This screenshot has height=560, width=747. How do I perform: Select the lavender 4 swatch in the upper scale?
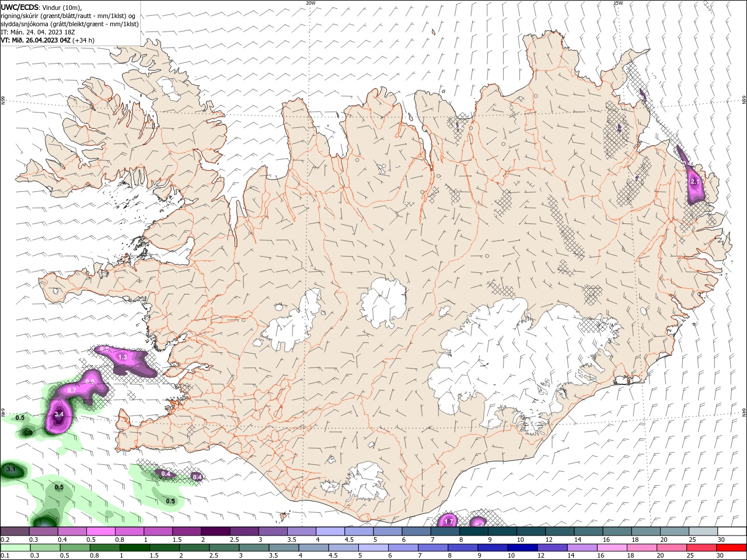click(330, 531)
